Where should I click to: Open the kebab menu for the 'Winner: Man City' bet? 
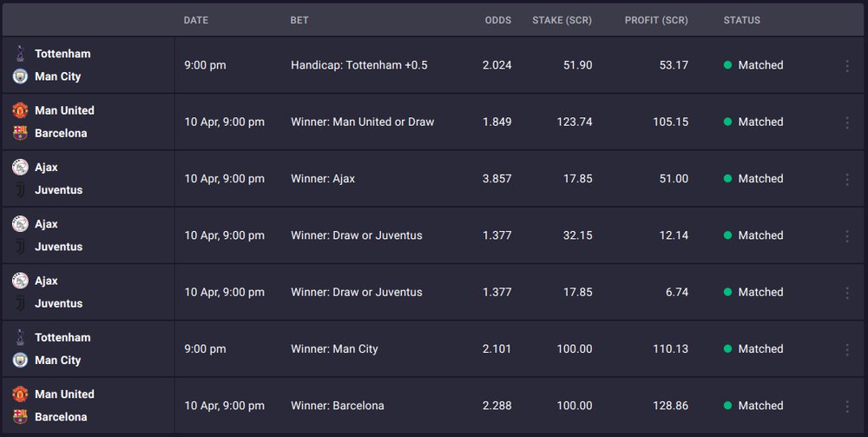pyautogui.click(x=847, y=349)
